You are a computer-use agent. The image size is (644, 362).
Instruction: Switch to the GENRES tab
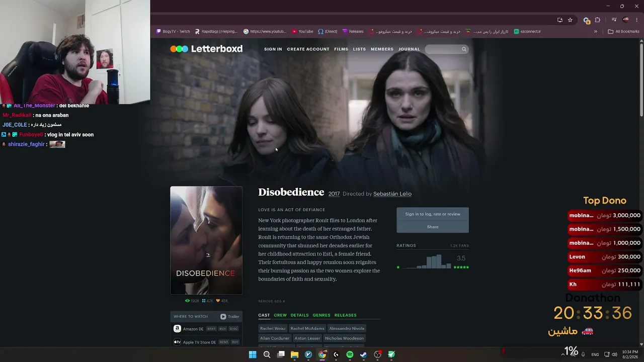point(321,315)
